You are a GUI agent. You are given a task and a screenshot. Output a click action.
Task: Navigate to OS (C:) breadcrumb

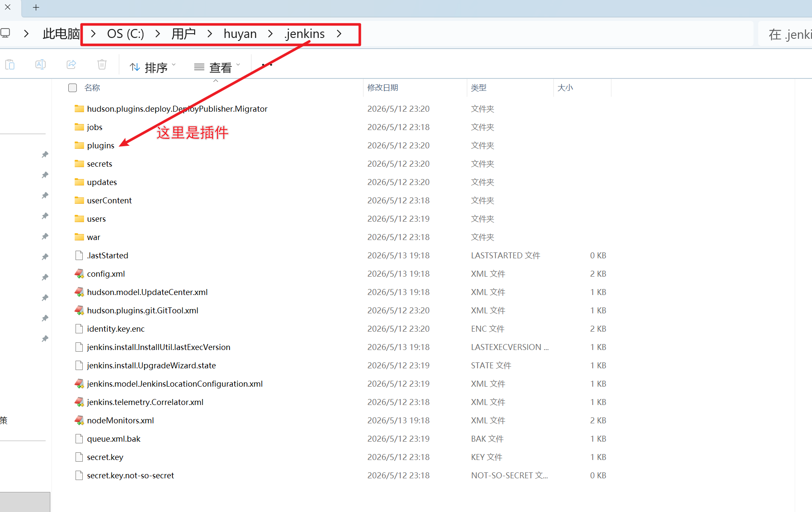tap(125, 34)
